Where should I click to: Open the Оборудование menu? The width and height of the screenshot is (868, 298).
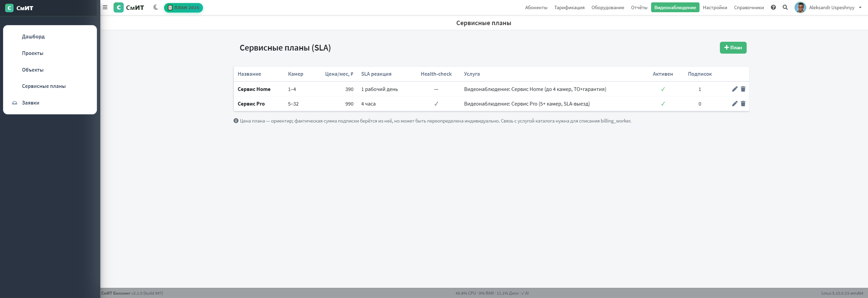[608, 7]
